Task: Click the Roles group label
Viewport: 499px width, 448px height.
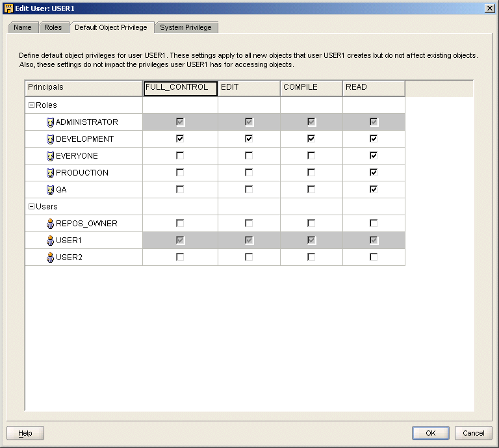Action: click(46, 105)
